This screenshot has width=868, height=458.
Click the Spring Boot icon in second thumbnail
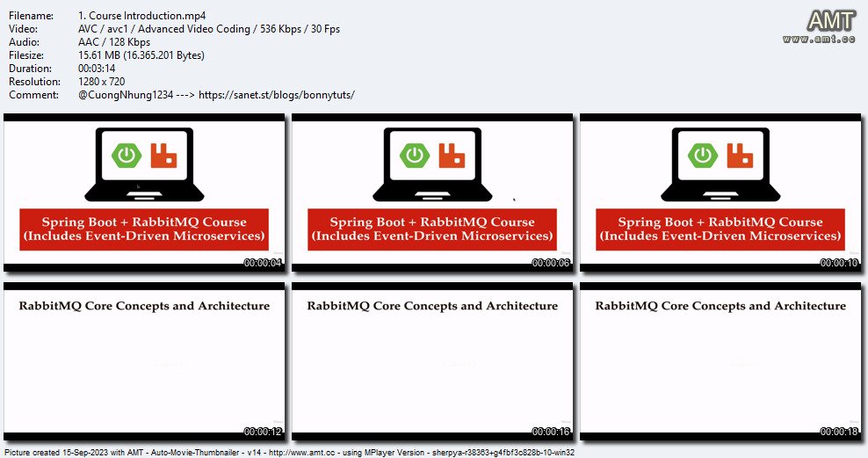coord(415,156)
